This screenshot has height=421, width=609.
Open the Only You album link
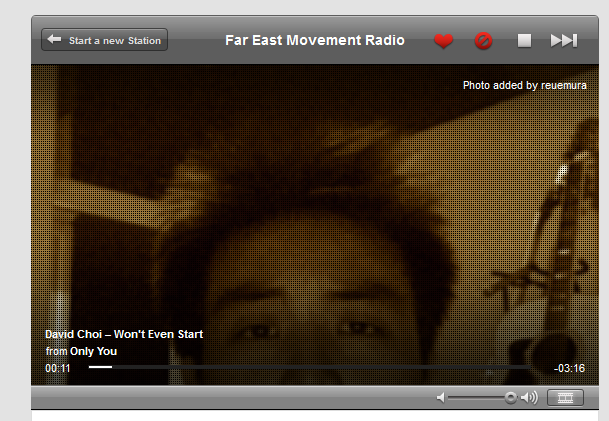pos(93,351)
